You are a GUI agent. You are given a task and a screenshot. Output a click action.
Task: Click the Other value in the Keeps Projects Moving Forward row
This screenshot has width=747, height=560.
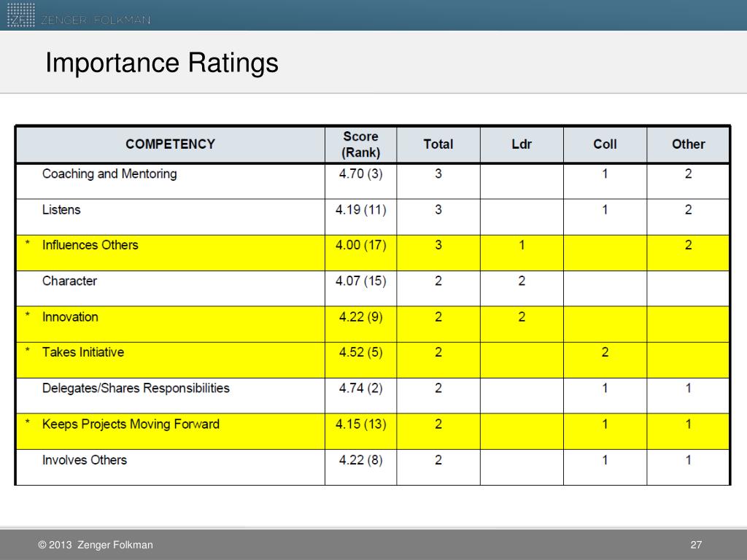pos(689,424)
